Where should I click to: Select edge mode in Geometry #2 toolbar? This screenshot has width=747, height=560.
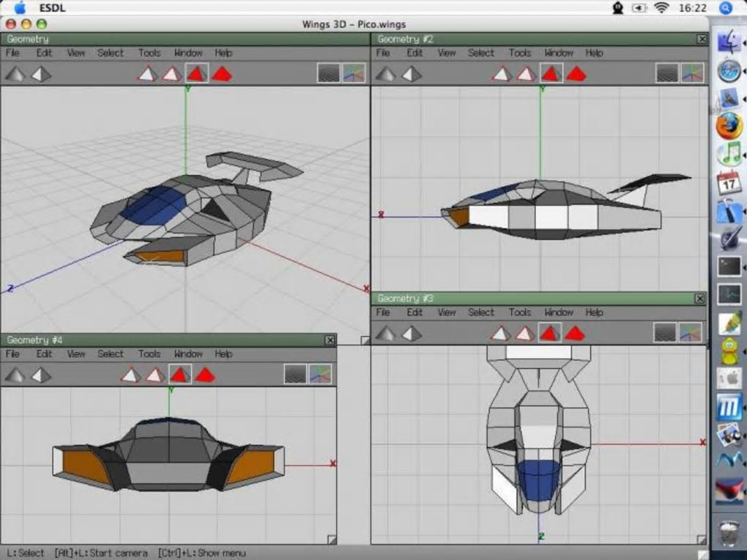click(x=526, y=74)
